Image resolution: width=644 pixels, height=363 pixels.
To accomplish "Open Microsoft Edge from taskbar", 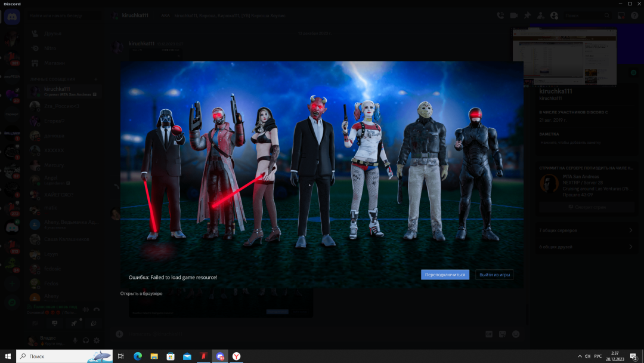I will pos(138,356).
